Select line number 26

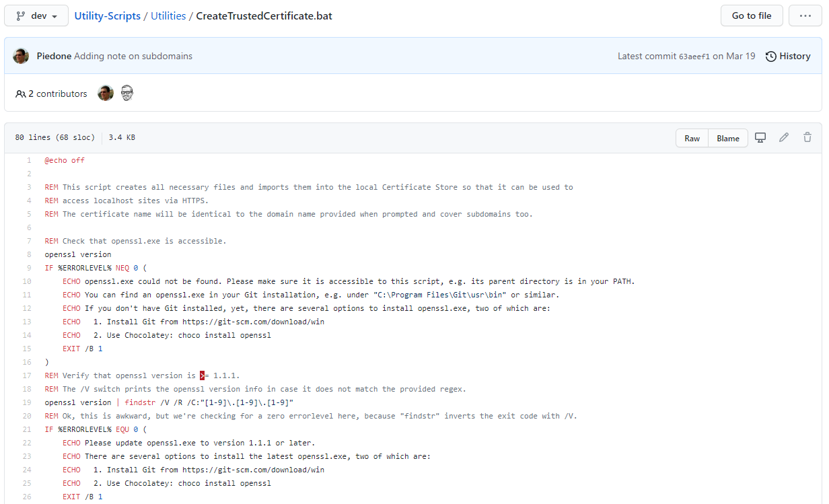pos(27,497)
